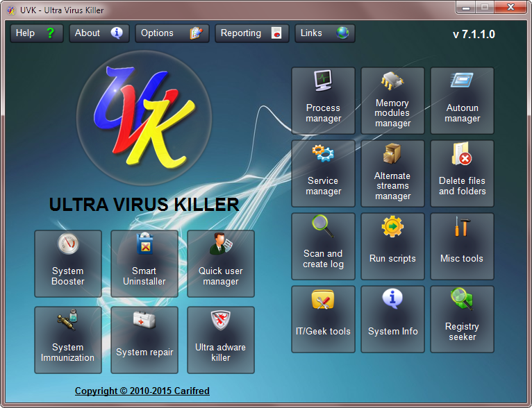
Task: Open Service manager with gear icon
Action: coord(323,173)
